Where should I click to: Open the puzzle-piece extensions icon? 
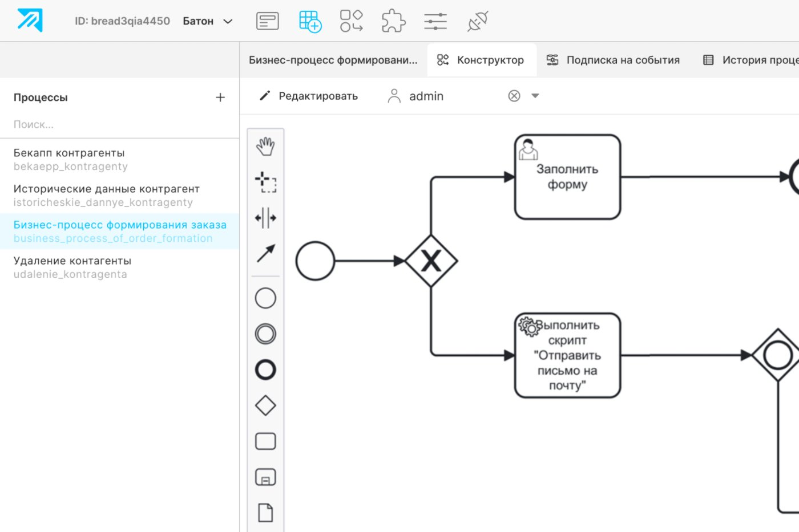(393, 22)
